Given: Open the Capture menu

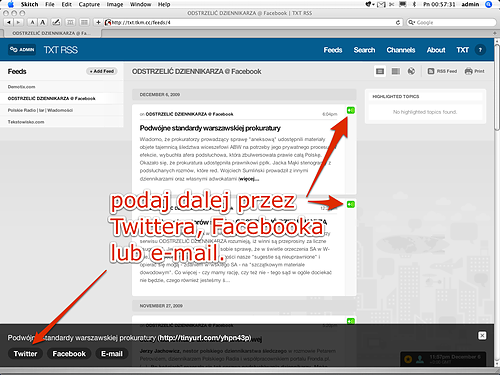Looking at the screenshot, I should coord(89,4).
